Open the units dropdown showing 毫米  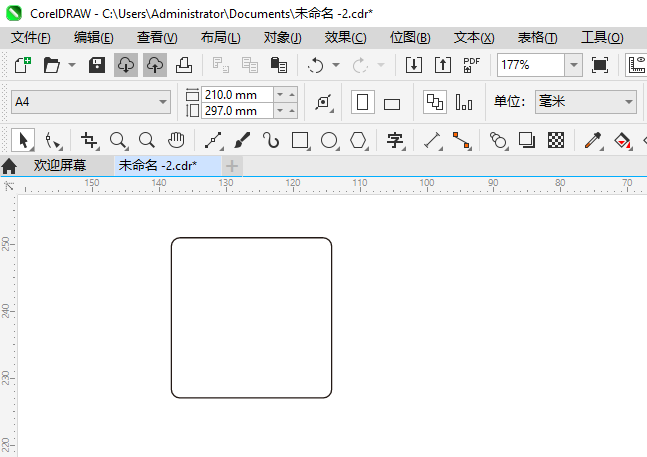click(586, 102)
